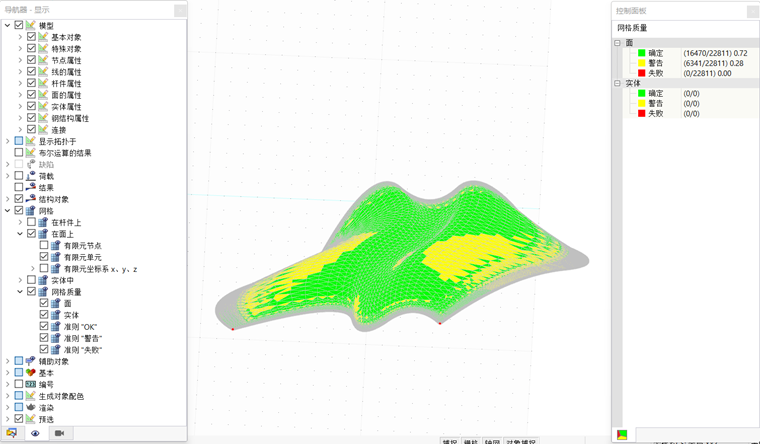
Task: Click the 显示拓扑于 row icon
Action: click(31, 141)
